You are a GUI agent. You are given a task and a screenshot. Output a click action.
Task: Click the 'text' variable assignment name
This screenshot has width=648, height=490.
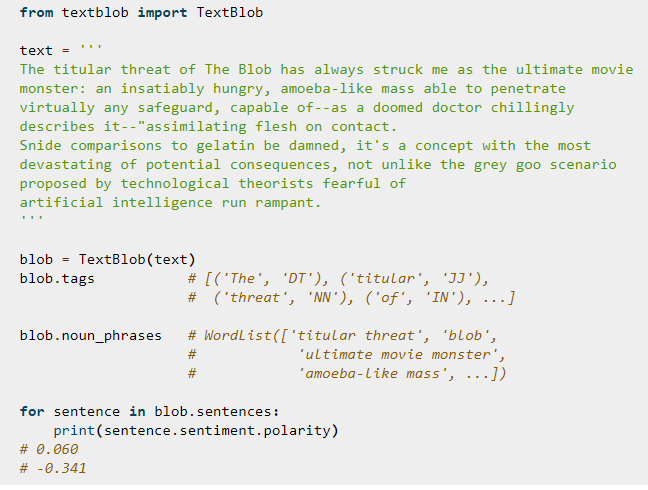pyautogui.click(x=36, y=50)
